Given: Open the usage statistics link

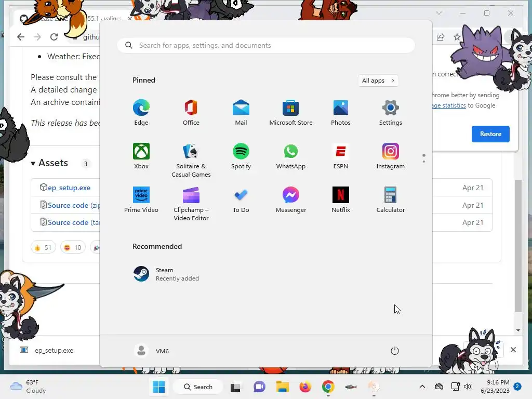Looking at the screenshot, I should point(449,105).
